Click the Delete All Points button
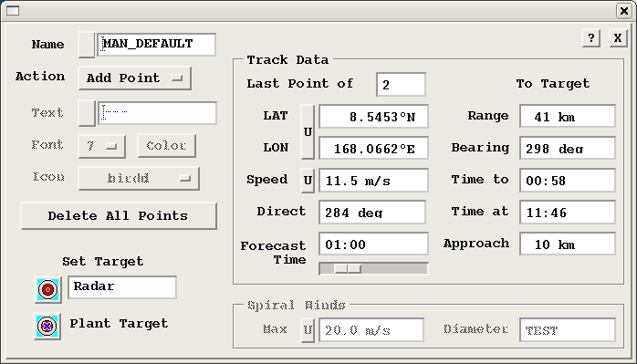This screenshot has width=637, height=364. tap(119, 215)
